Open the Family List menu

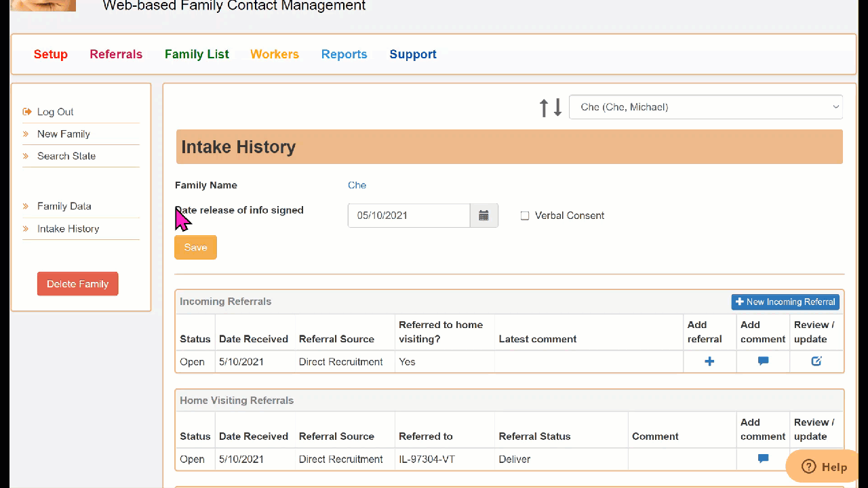[x=197, y=54]
